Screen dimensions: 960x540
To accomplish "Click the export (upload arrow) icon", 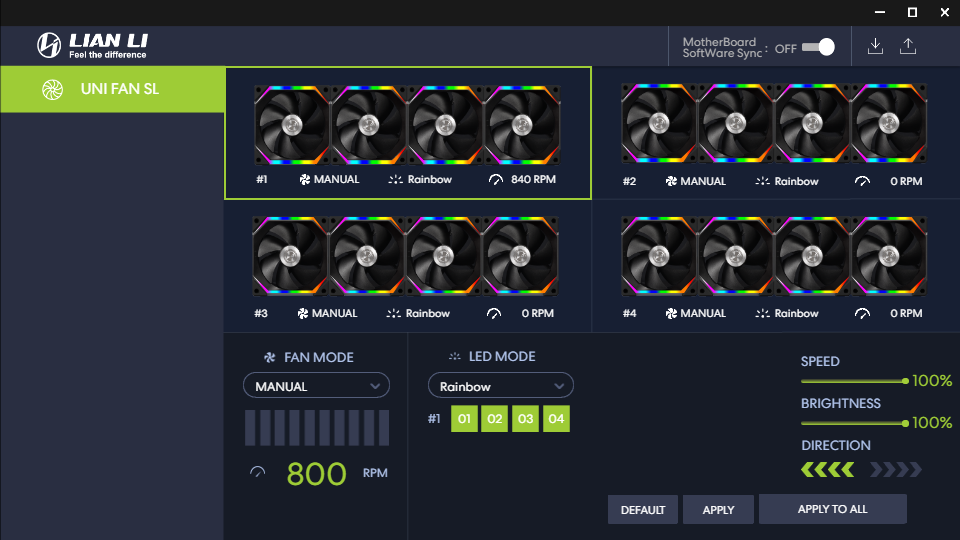I will [908, 47].
